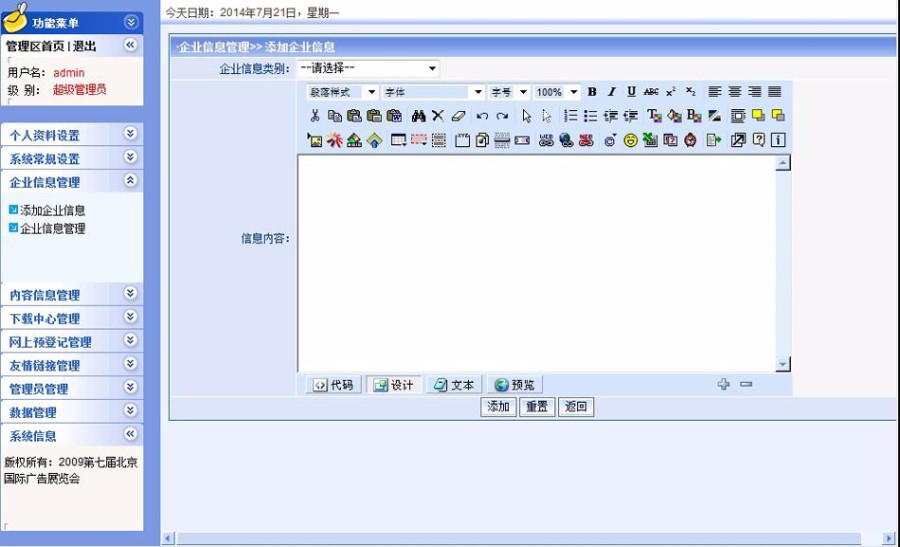This screenshot has height=547, width=900.
Task: Open 企业信息类别 dropdown
Action: point(368,68)
